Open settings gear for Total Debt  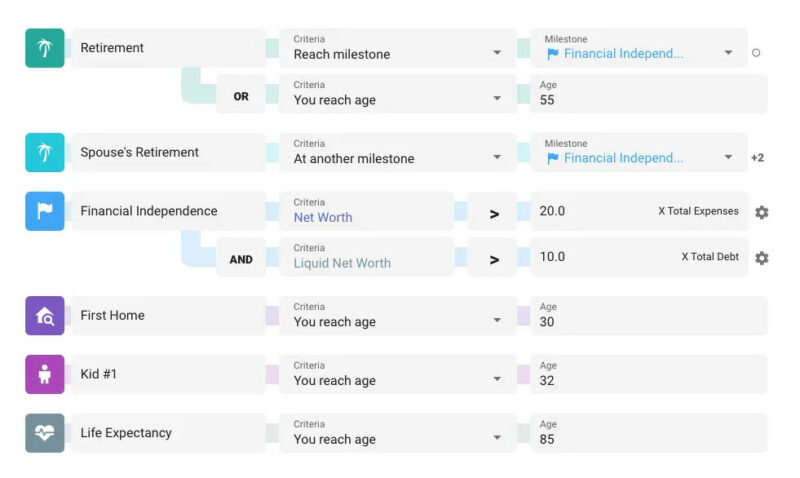pyautogui.click(x=762, y=258)
